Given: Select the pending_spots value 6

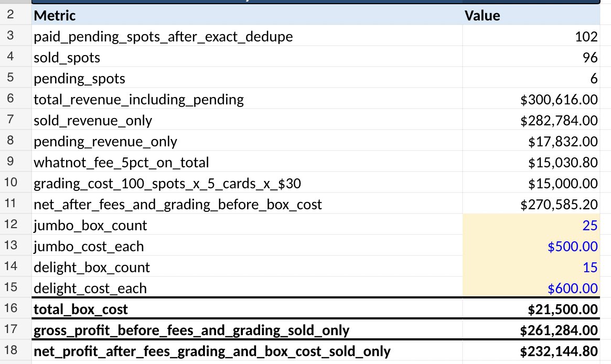Looking at the screenshot, I should pyautogui.click(x=531, y=78).
